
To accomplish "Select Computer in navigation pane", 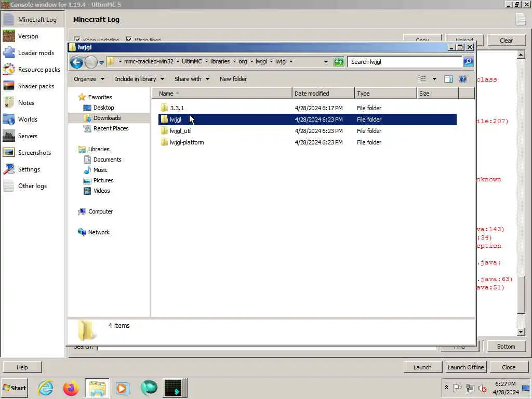I will point(100,211).
